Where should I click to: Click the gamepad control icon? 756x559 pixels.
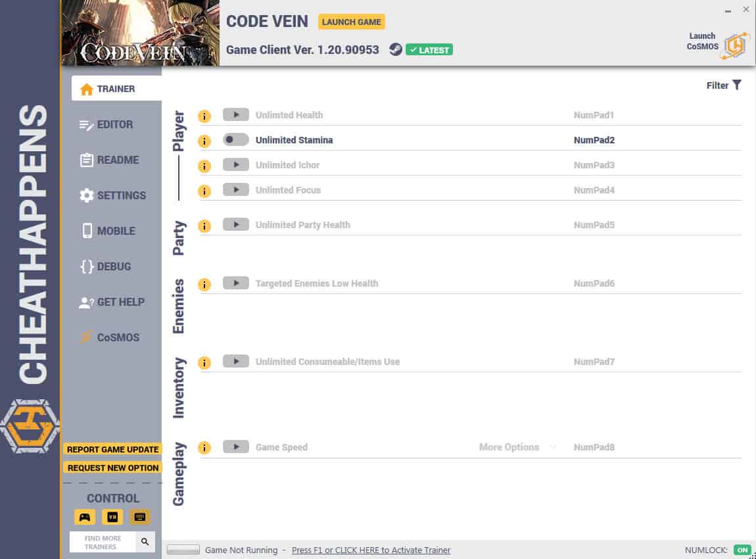click(85, 517)
